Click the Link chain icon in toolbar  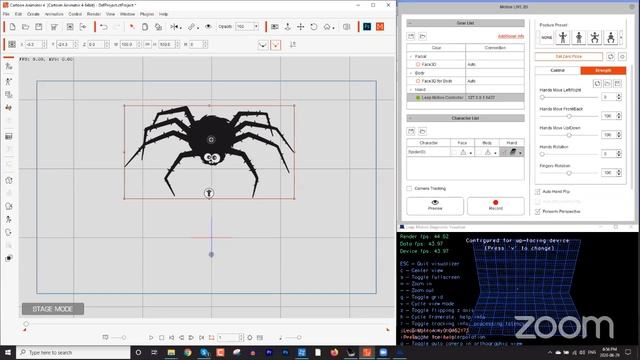pos(192,27)
